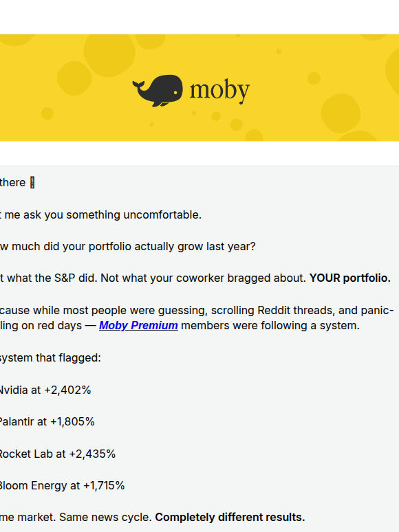Screen dimensions: 399x532
Task: Click the S&P did sentence
Action: [x=48, y=278]
